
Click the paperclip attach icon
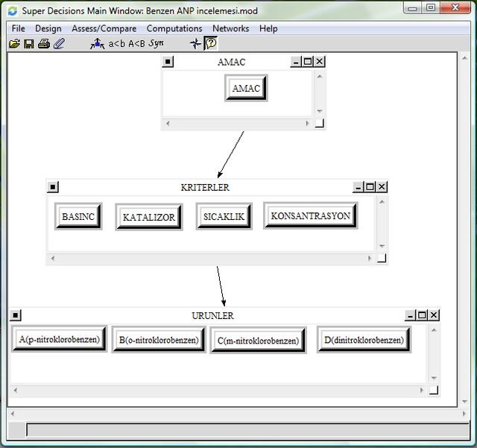click(59, 44)
